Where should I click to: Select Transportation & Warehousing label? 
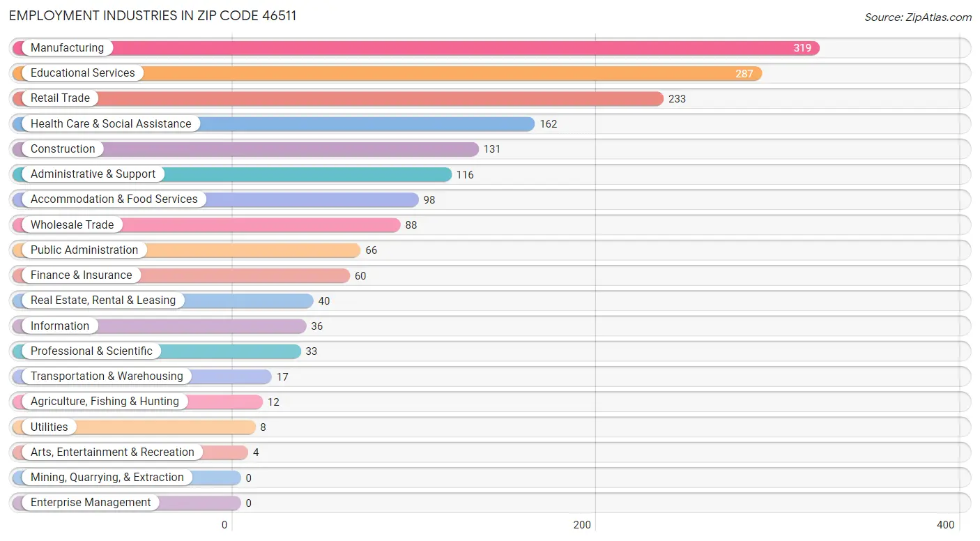tap(107, 376)
